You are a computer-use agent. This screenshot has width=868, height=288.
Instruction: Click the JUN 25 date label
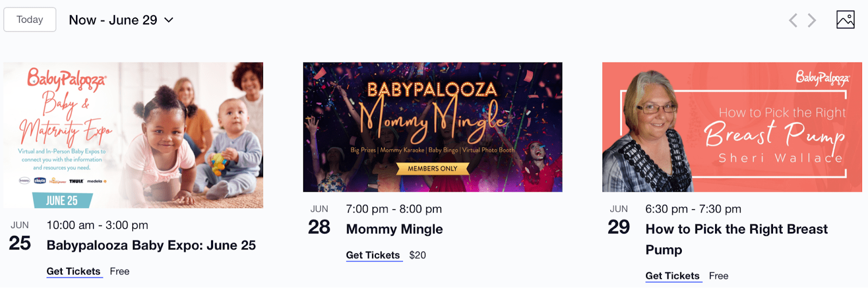[x=20, y=236]
